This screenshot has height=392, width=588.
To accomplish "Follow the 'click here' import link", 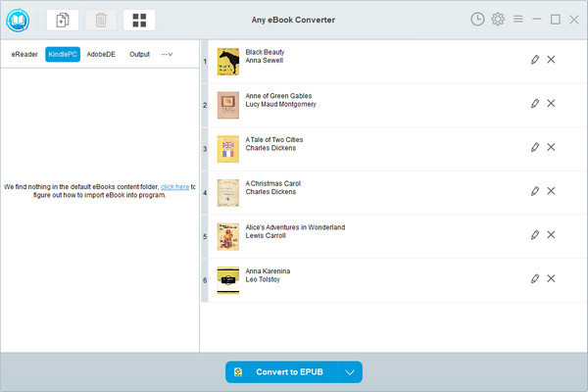I will tap(174, 186).
